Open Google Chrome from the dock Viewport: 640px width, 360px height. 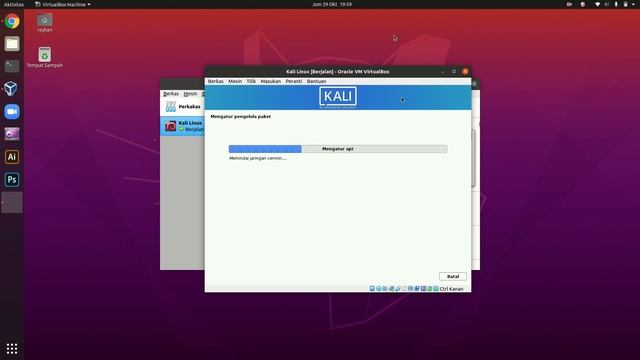(12, 21)
